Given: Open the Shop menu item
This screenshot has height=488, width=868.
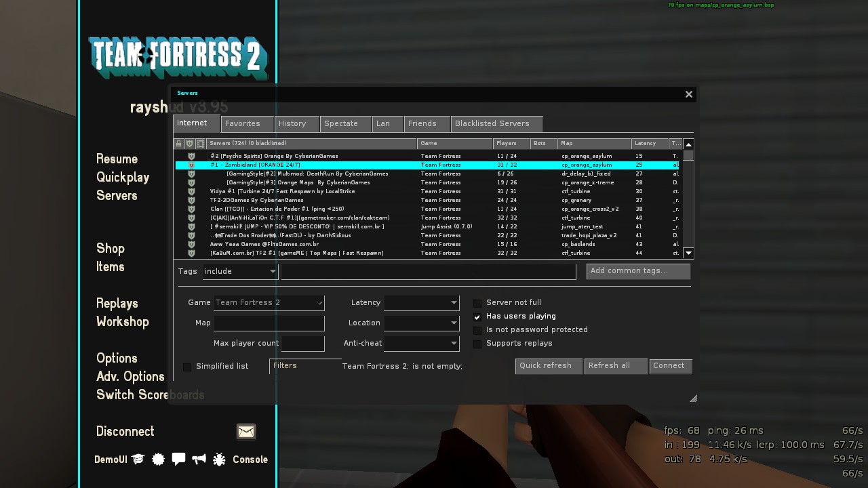Looking at the screenshot, I should [x=111, y=249].
